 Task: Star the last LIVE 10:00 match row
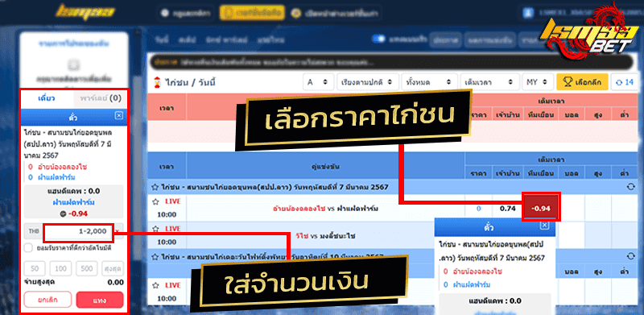coord(155,284)
